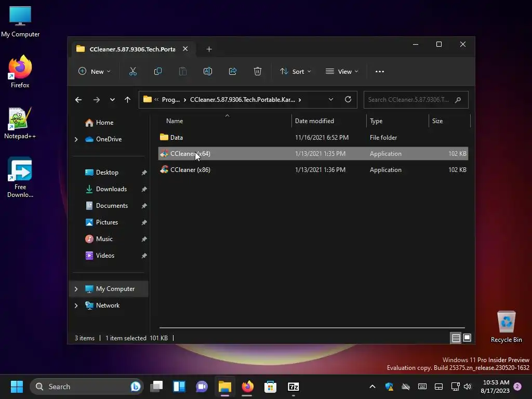Click the taskbar clock and date

tap(495, 387)
